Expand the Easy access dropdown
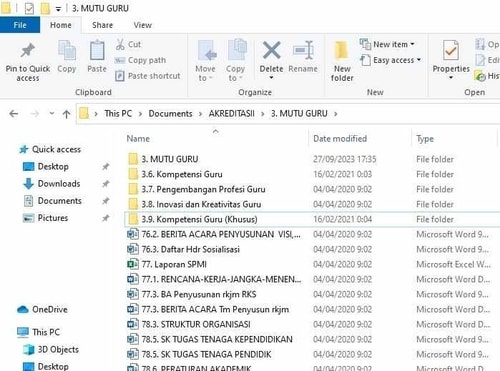Image resolution: width=500 pixels, height=371 pixels. pos(391,60)
